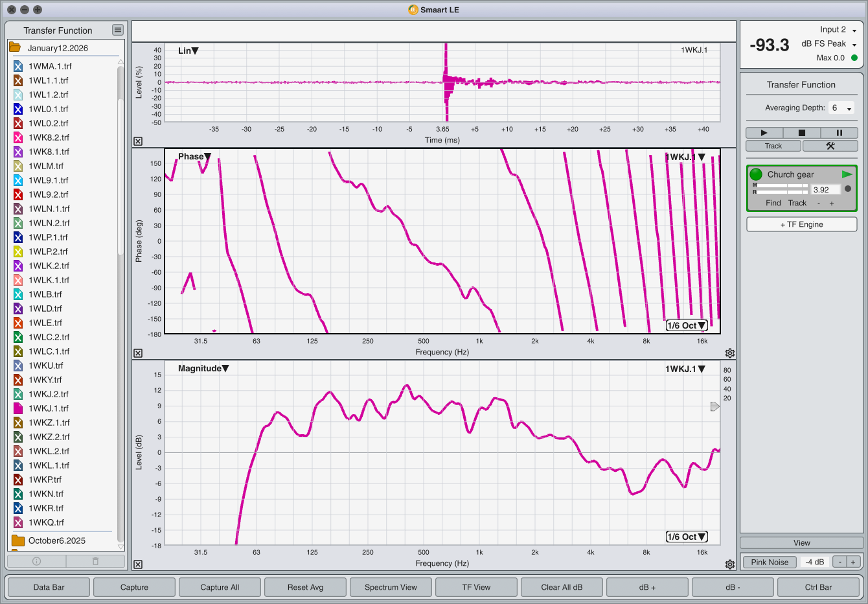Close the impulse response Lin plot pane
This screenshot has height=604, width=868.
point(138,141)
